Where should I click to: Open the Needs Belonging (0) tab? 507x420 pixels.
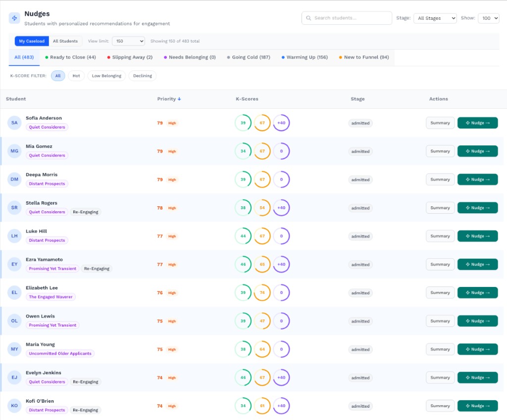pos(190,57)
